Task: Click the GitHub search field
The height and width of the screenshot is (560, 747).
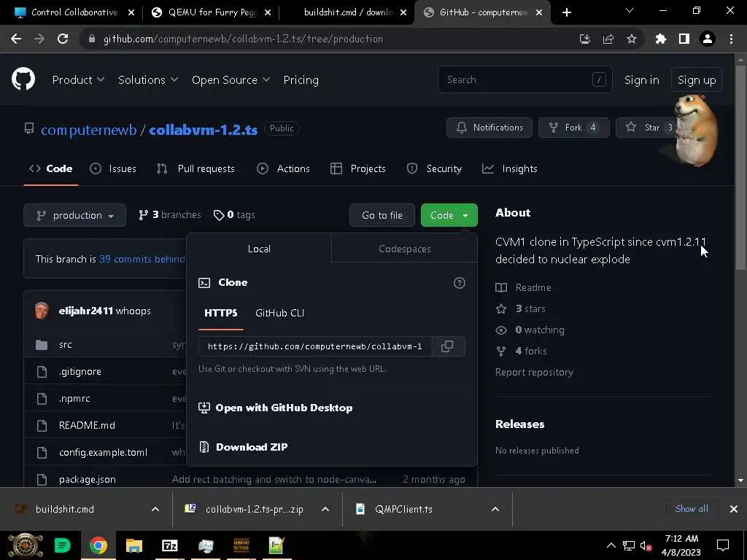Action: click(x=525, y=79)
